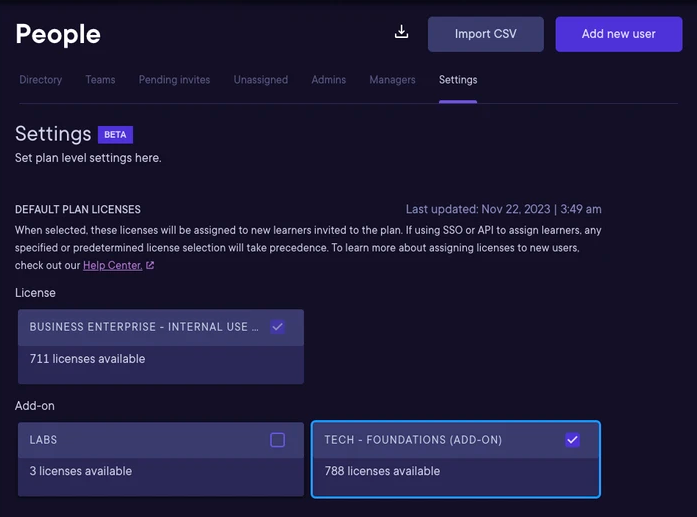Switch to the Managers tab
This screenshot has width=697, height=517.
393,80
